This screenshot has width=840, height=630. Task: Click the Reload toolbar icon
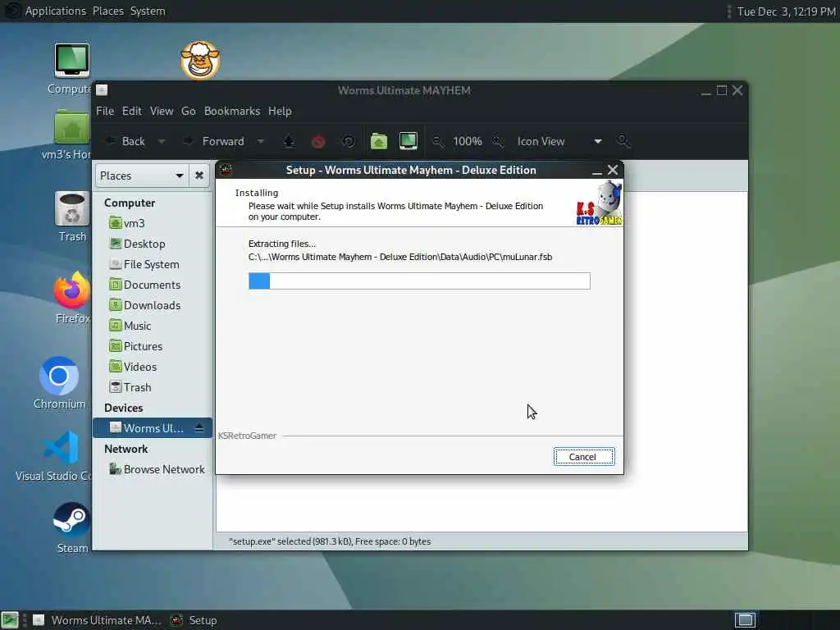point(348,141)
